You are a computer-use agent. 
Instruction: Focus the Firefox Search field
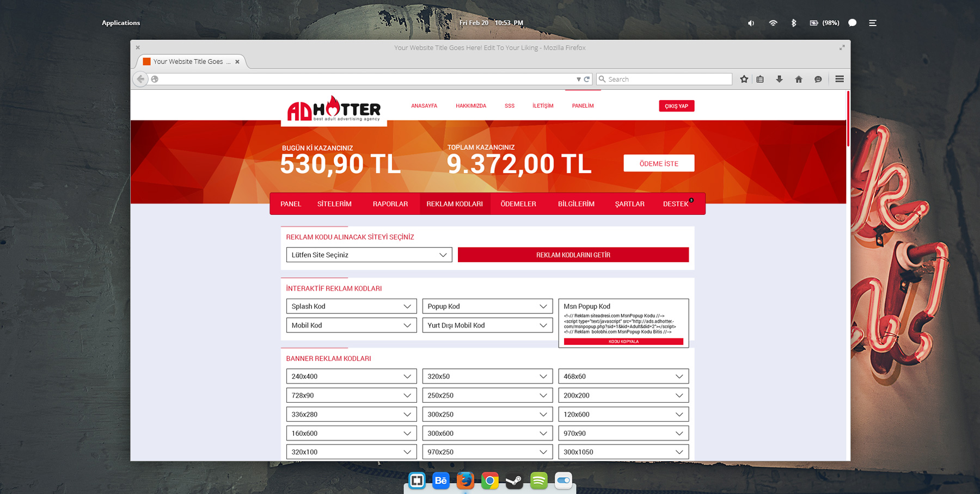click(664, 79)
